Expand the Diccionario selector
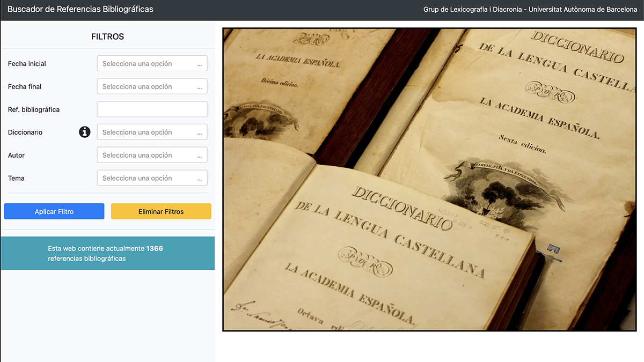This screenshot has height=362, width=644. 152,132
